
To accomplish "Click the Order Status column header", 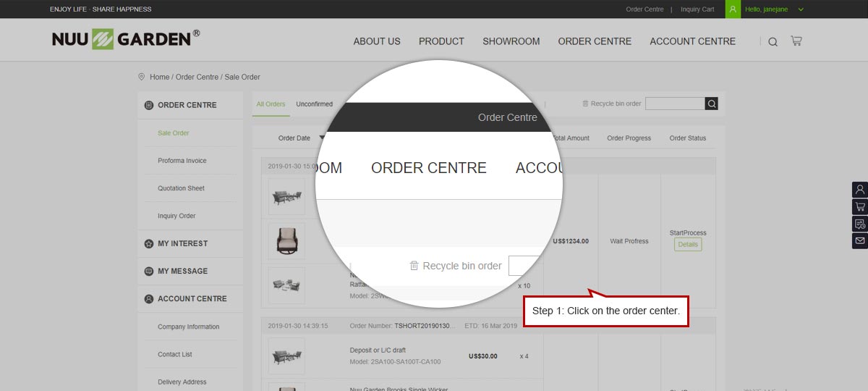I will (688, 138).
